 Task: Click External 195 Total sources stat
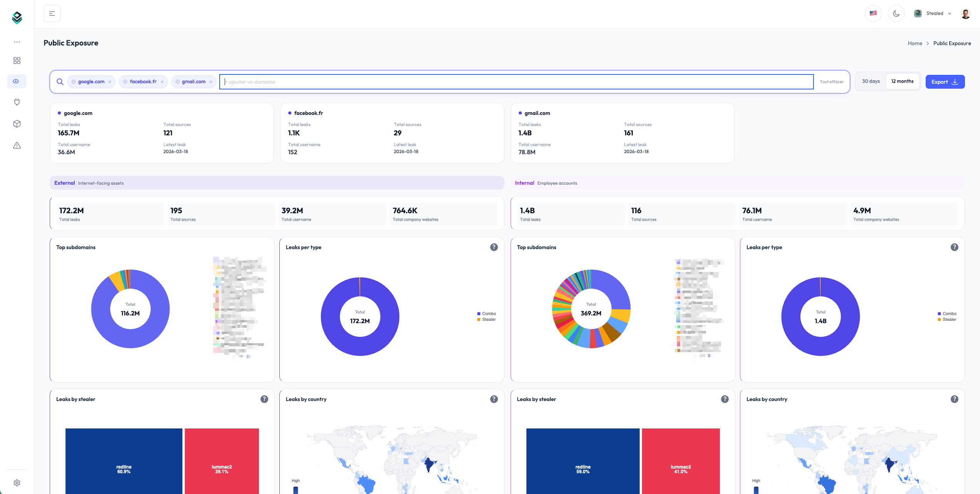click(x=221, y=214)
